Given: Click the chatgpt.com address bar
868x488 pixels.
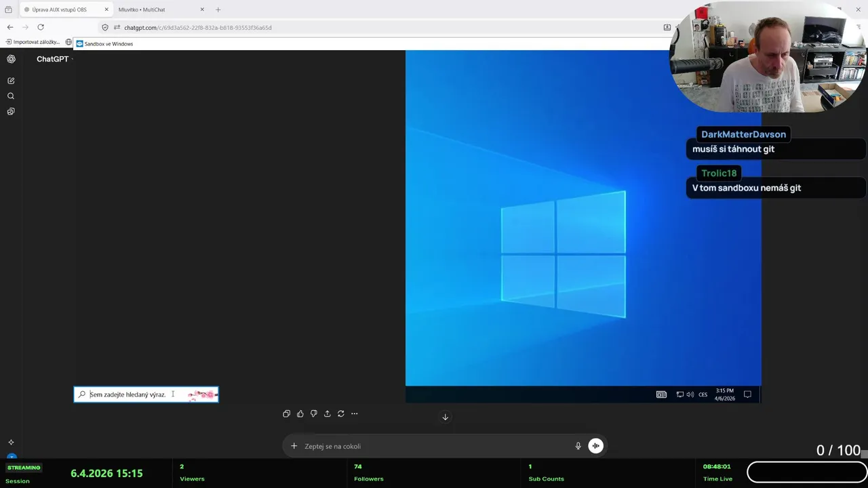Looking at the screenshot, I should coord(380,27).
